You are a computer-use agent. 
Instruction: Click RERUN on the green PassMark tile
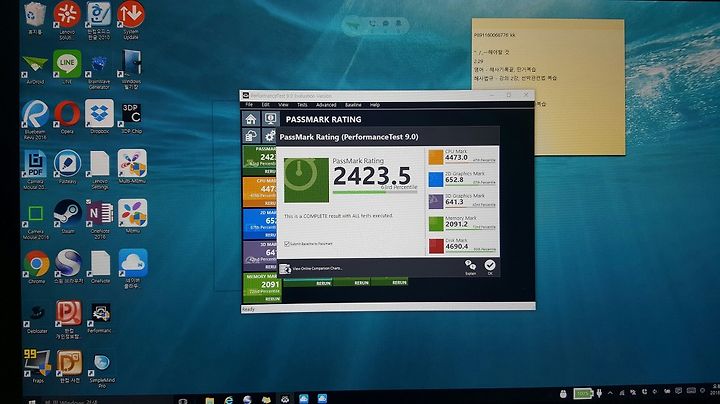pos(270,171)
